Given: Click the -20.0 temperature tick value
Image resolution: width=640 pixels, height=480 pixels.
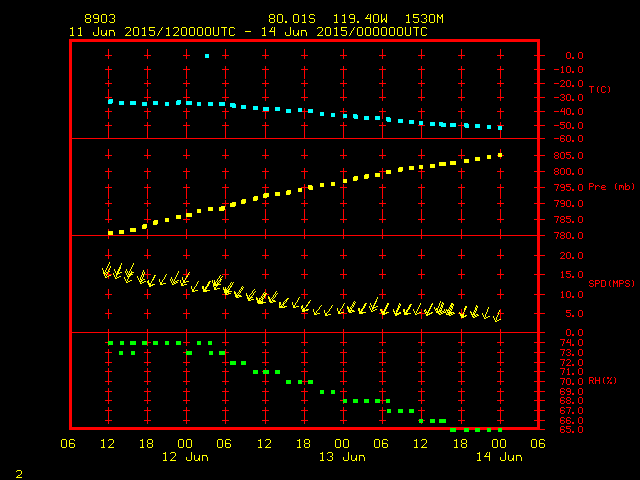Looking at the screenshot, I should tap(569, 84).
